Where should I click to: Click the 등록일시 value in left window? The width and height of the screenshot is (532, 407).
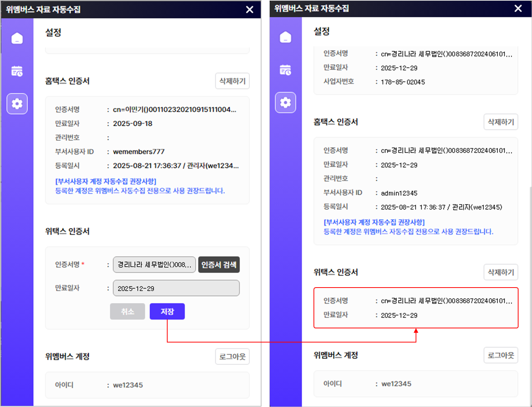tap(176, 166)
